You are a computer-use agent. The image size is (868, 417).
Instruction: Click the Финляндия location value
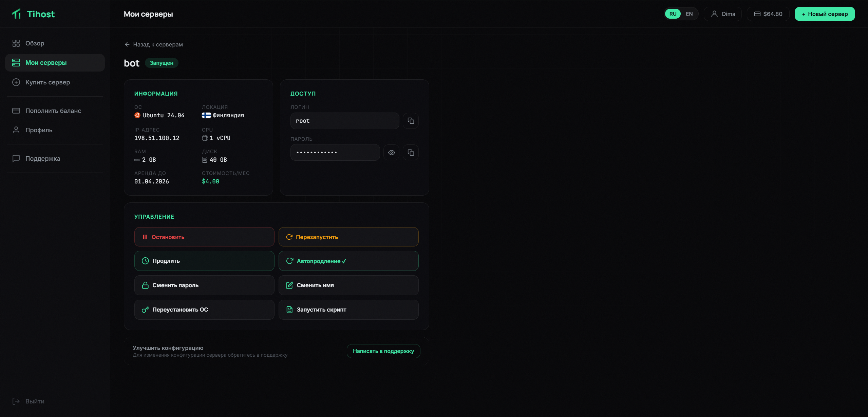[228, 115]
